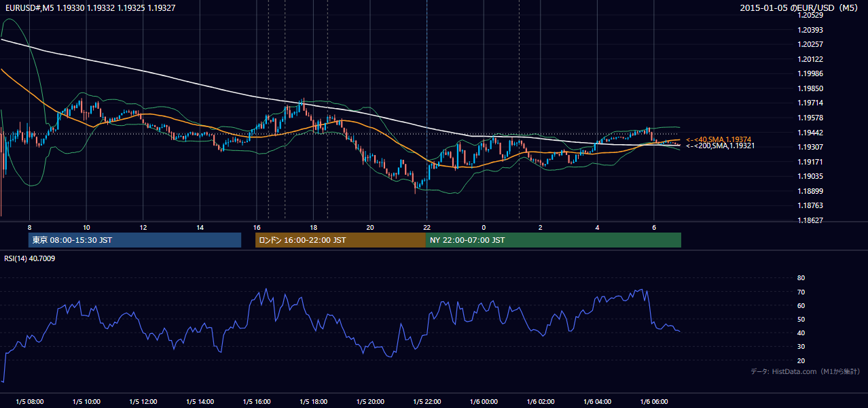Select the 東京 08:00-15:30 JST session bar
This screenshot has height=408, width=868.
pyautogui.click(x=134, y=240)
